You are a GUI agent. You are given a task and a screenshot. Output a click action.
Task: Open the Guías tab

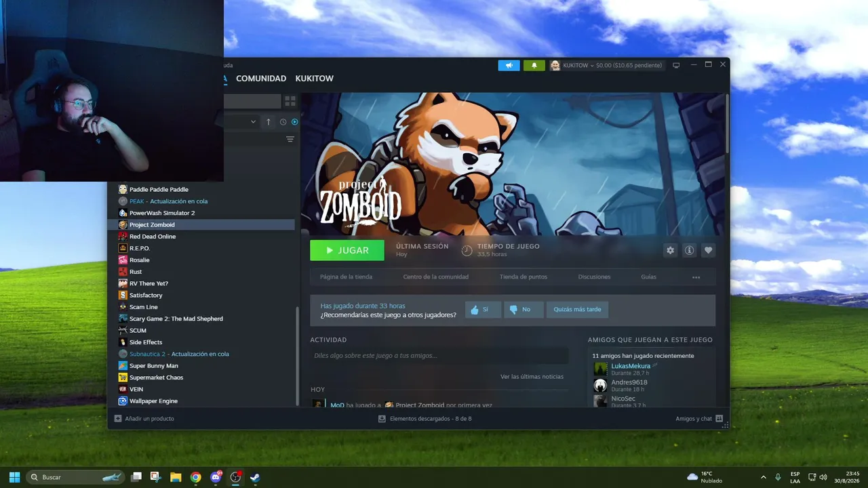tap(649, 277)
